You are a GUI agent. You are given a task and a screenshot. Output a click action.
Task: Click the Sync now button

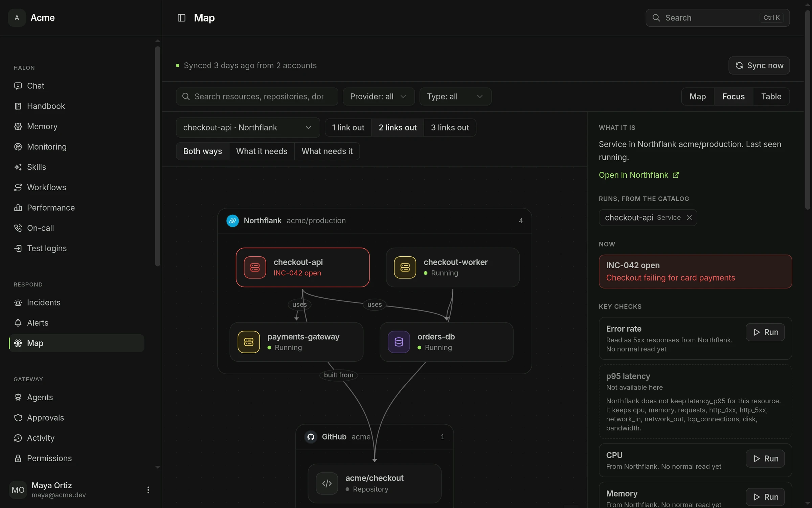click(759, 65)
